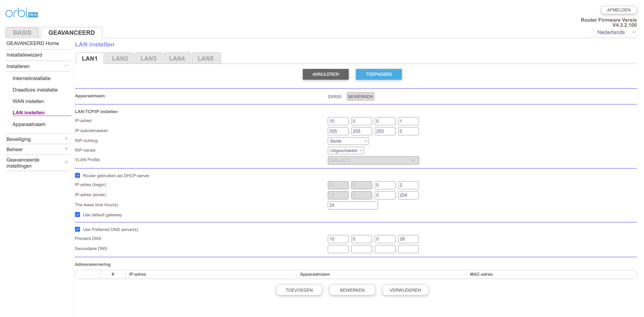Image resolution: width=644 pixels, height=317 pixels.
Task: Select the LAN1 tab
Action: [x=90, y=58]
